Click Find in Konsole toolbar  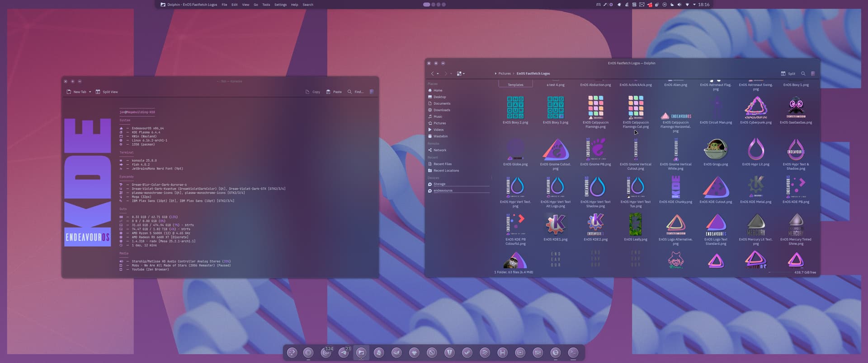tap(355, 92)
